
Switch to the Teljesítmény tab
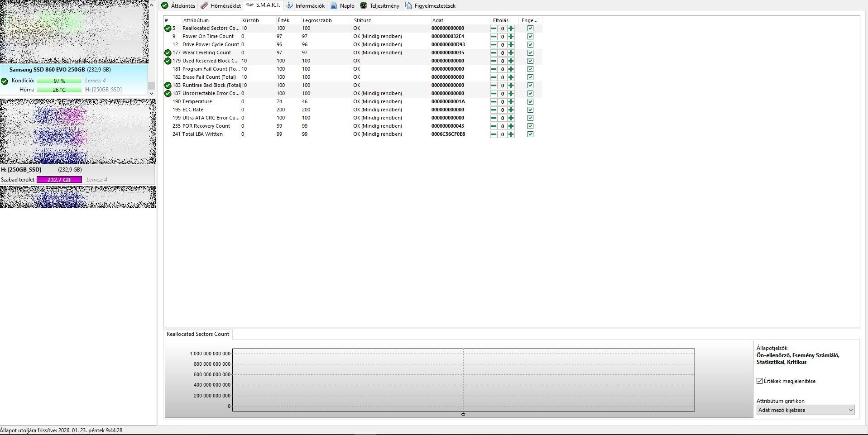380,6
